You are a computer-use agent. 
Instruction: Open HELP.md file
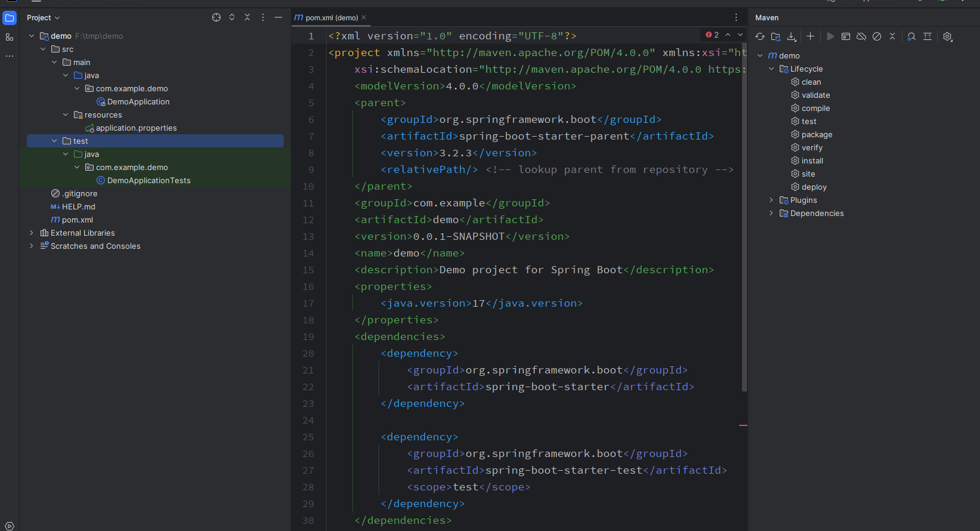click(79, 206)
